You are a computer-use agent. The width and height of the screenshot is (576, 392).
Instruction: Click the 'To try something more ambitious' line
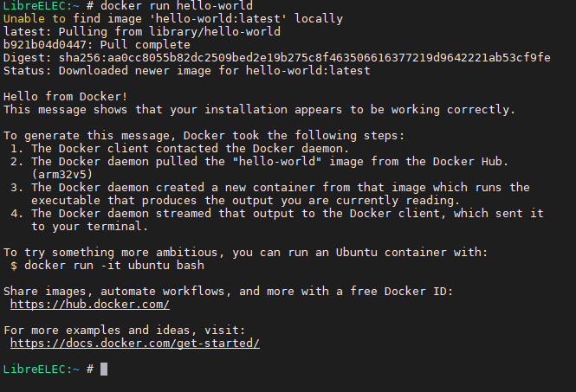pyautogui.click(x=245, y=252)
